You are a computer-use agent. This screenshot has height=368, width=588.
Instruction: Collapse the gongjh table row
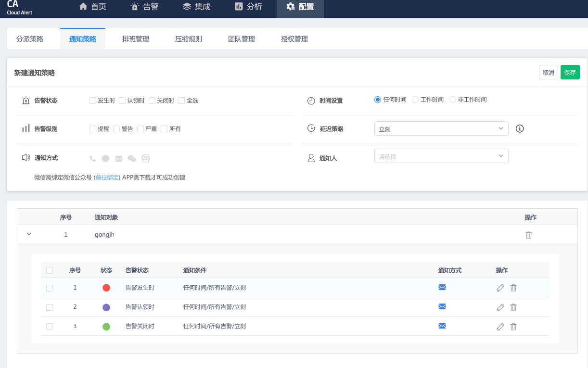click(x=28, y=234)
